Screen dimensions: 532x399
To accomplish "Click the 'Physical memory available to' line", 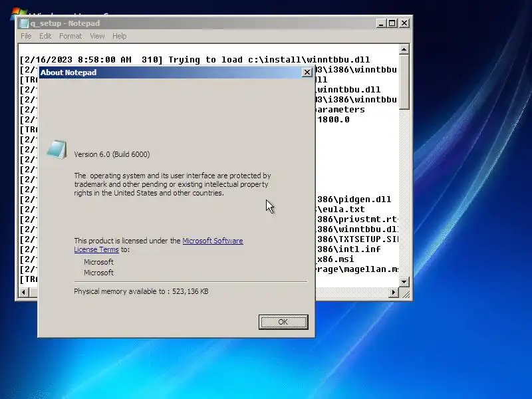I will (x=141, y=291).
